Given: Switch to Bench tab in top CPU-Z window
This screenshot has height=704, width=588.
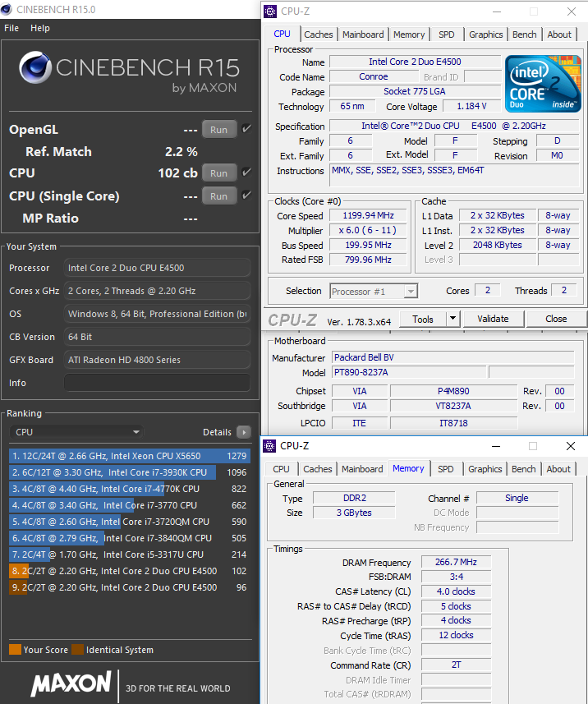Looking at the screenshot, I should [x=524, y=35].
